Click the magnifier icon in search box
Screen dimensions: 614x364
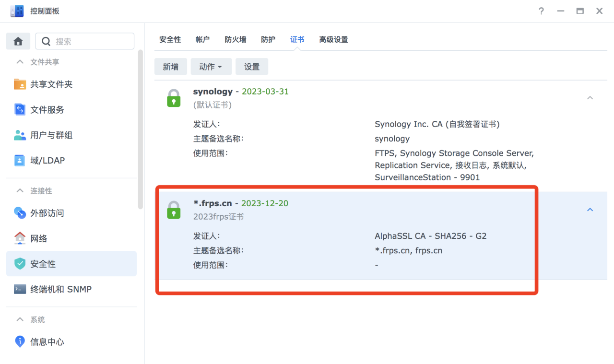click(x=46, y=42)
